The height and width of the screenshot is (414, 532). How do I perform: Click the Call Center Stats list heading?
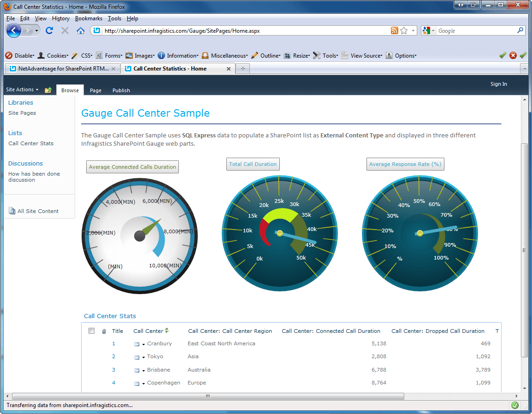[110, 316]
